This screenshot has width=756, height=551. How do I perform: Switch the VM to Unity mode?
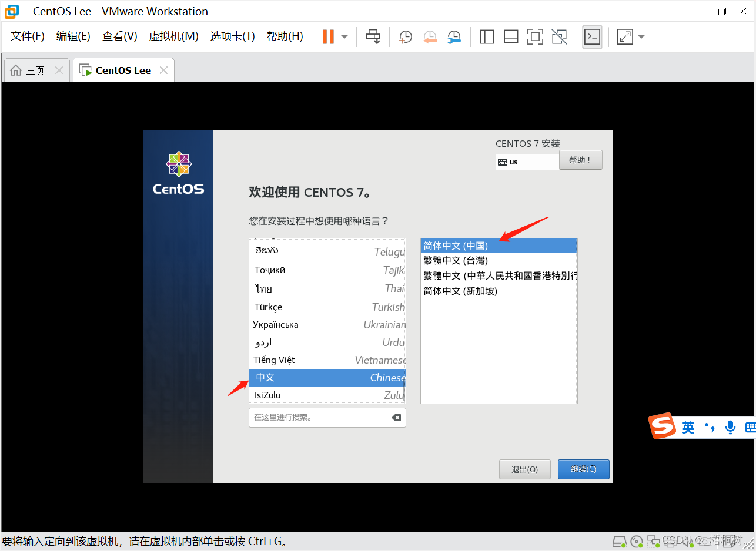(559, 36)
